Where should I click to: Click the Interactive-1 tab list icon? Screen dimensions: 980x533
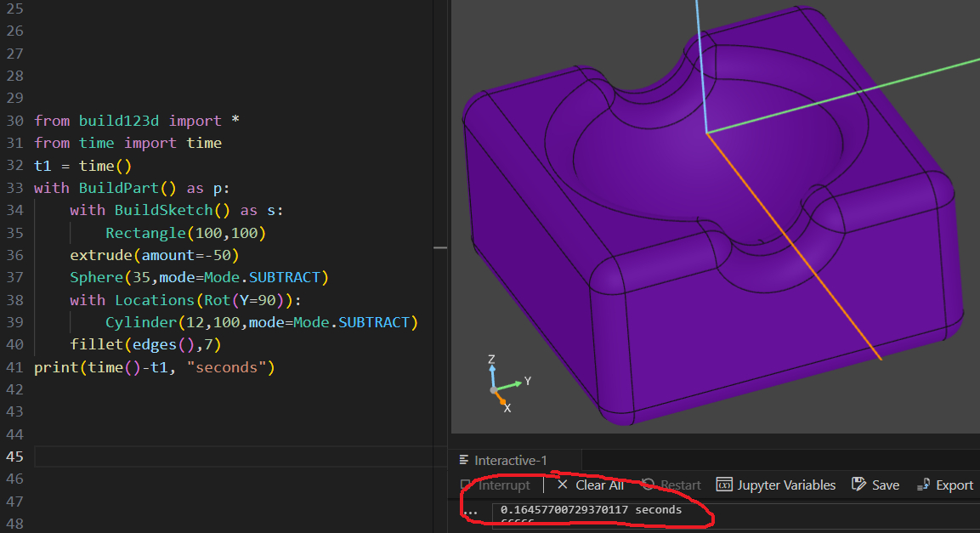[x=464, y=461]
